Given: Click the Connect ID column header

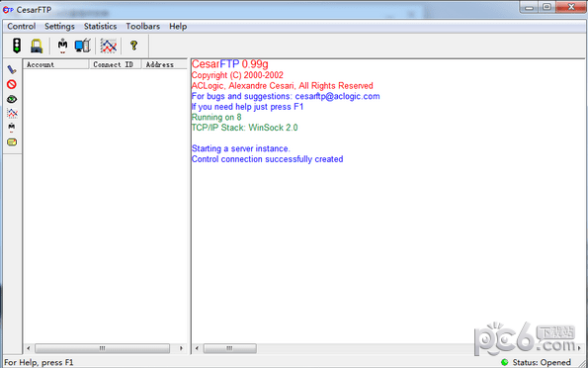Looking at the screenshot, I should [116, 64].
